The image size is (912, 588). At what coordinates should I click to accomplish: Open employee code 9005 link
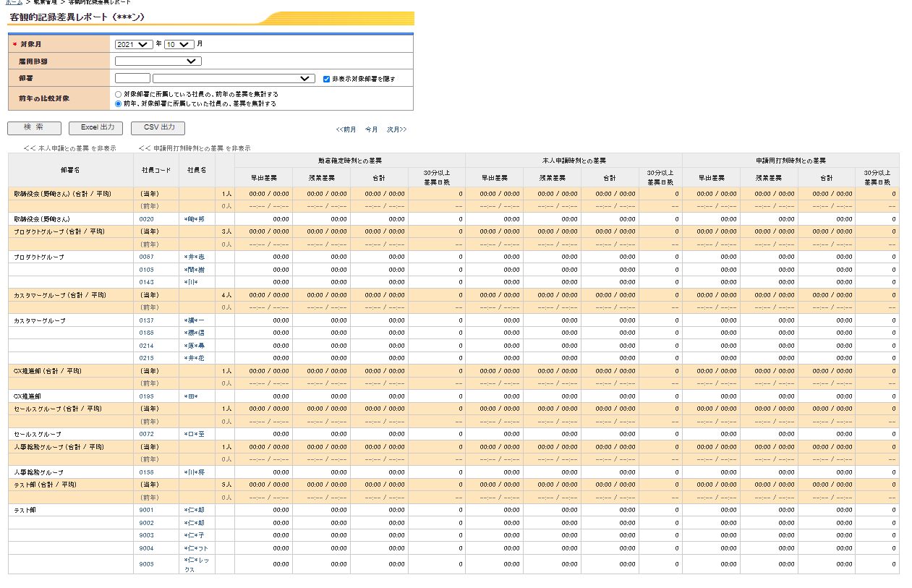coord(146,564)
